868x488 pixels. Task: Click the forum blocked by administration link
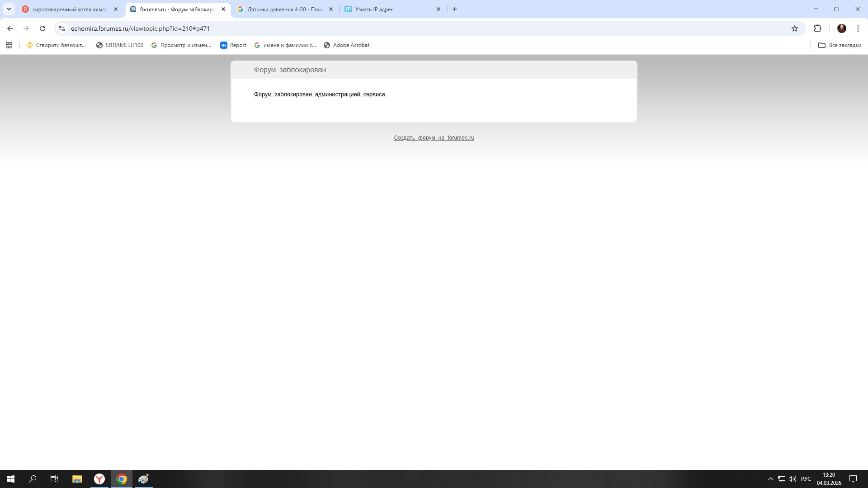(320, 94)
